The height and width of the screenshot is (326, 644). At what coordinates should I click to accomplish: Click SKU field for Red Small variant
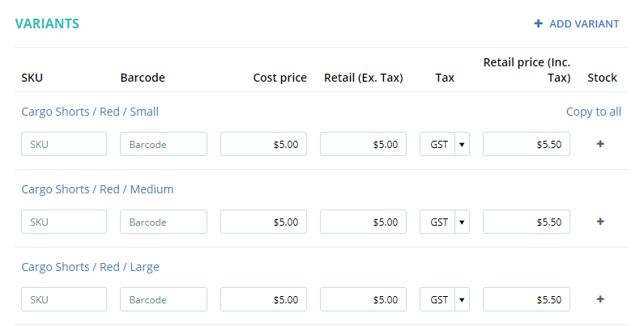(64, 144)
